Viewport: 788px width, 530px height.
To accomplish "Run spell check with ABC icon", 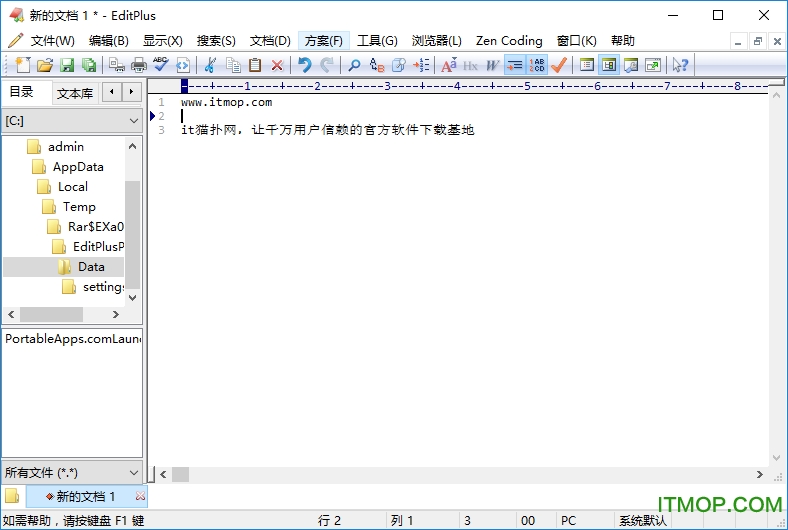I will point(161,65).
